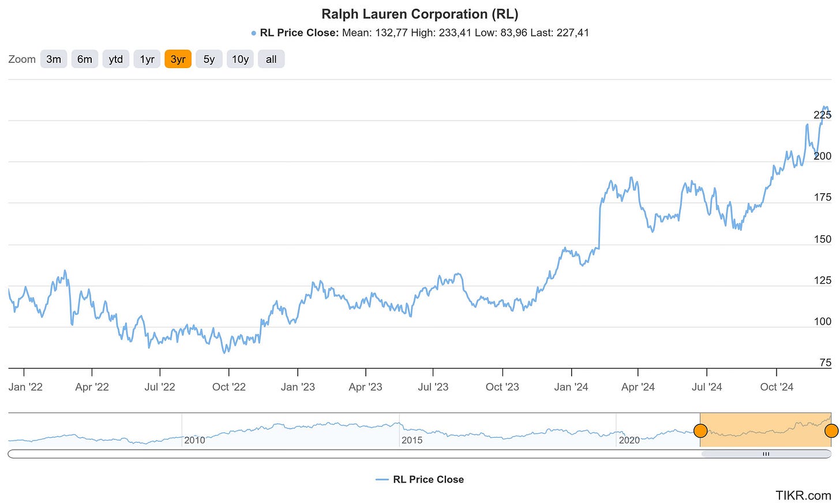Click the 125 price axis label
The image size is (840, 504).
[823, 280]
